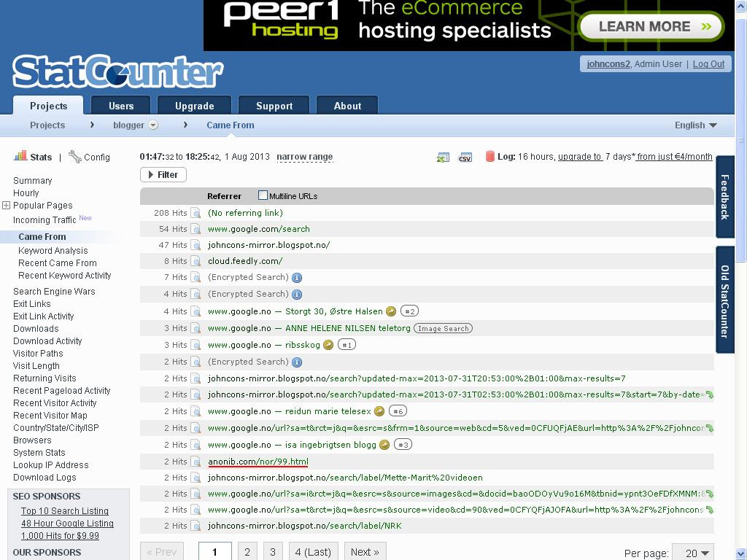This screenshot has height=560, width=747.
Task: Magnify the 47 Hits johncons-mirror.blogspot.no row
Action: [x=196, y=245]
